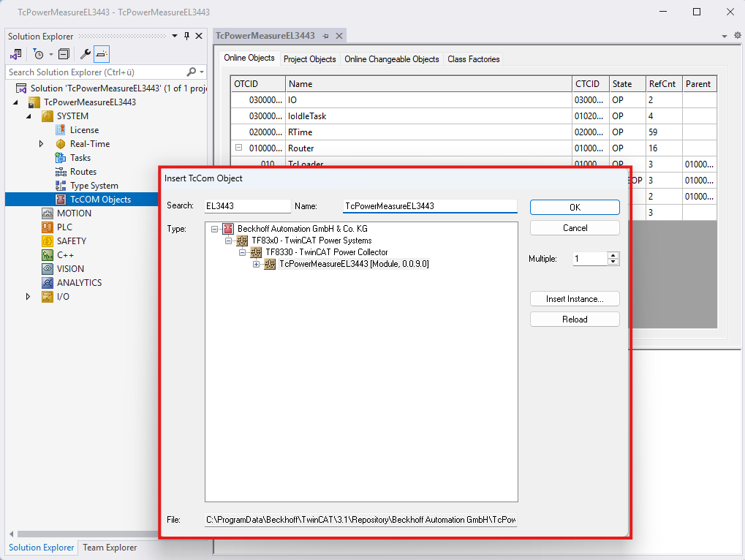Increase the Multiple value with up arrow
Viewport: 745px width, 560px height.
click(613, 255)
